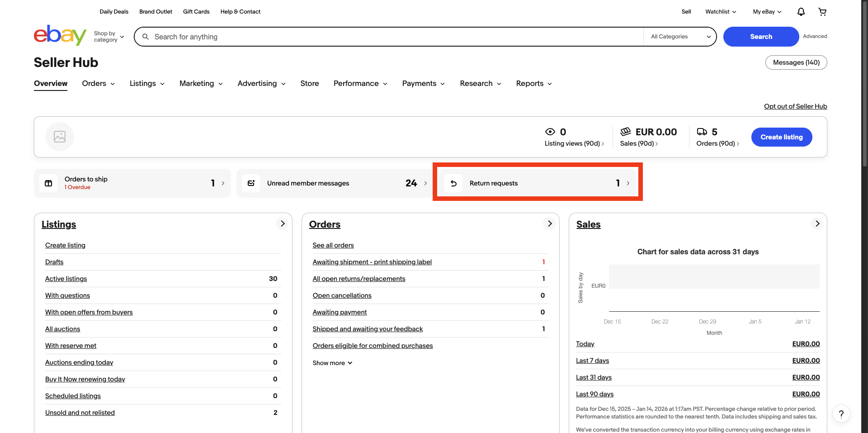Open the Sales panel arrow icon
This screenshot has width=868, height=433.
point(817,224)
